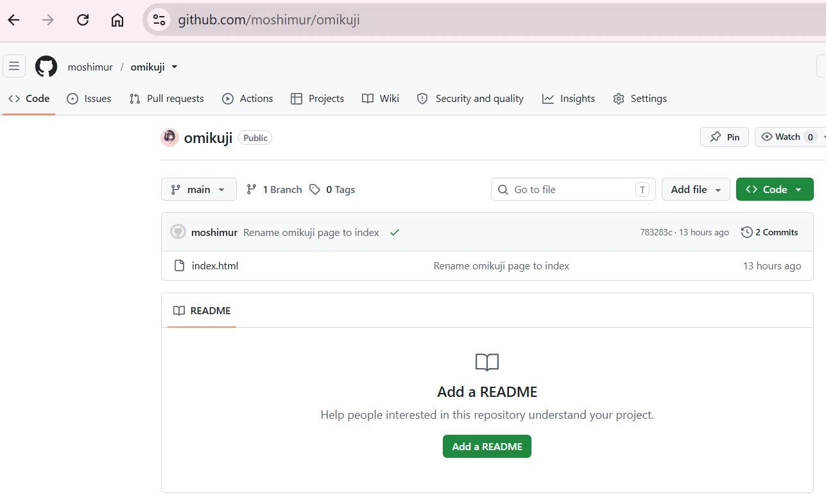826x504 pixels.
Task: Click the partially visible button at header right edge
Action: (821, 66)
